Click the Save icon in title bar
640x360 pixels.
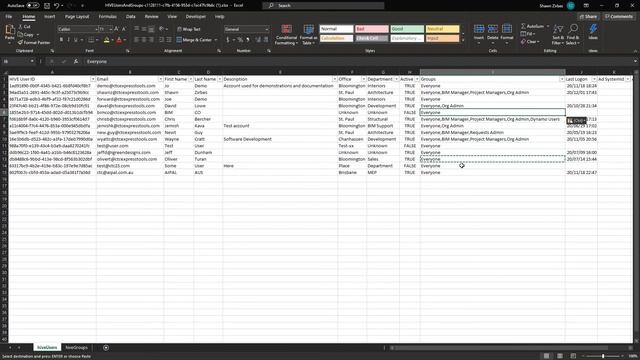click(x=47, y=6)
